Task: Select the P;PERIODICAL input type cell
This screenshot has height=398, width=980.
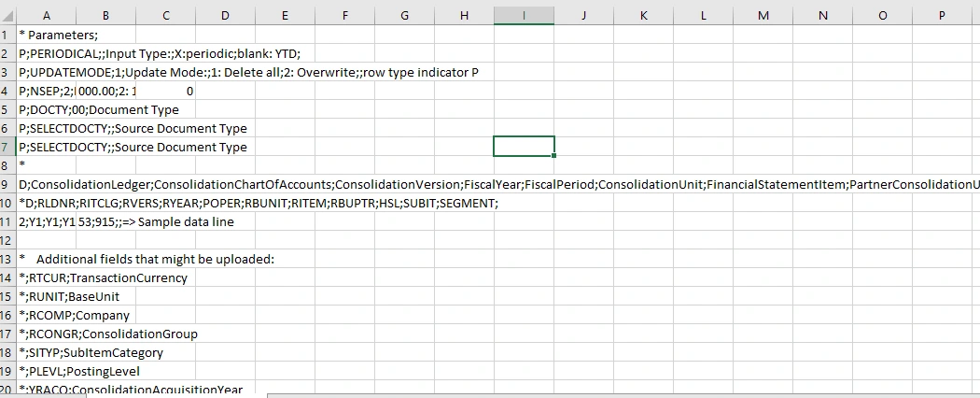Action: pos(46,53)
